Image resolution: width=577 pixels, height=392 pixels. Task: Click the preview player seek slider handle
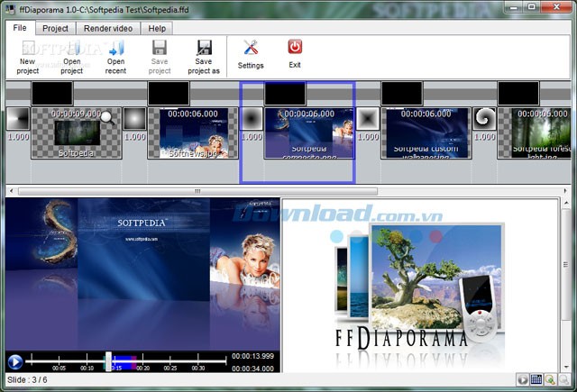tap(107, 361)
